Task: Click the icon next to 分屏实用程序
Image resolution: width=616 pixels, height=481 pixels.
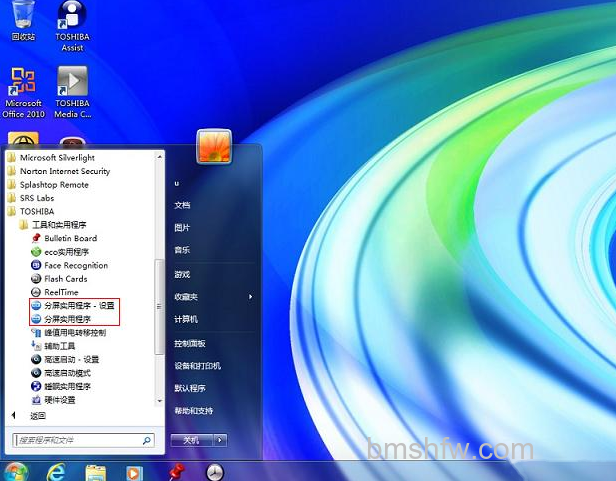Action: [x=36, y=319]
